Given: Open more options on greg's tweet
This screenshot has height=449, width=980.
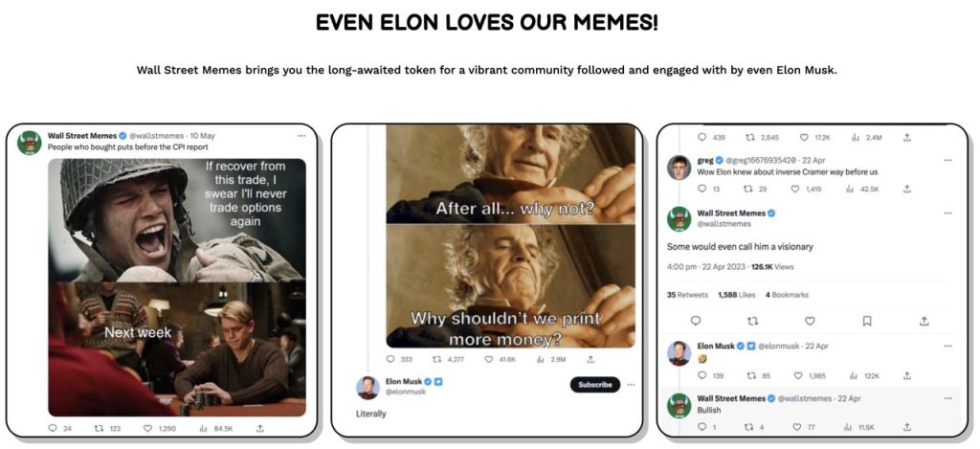Looking at the screenshot, I should click(x=947, y=160).
